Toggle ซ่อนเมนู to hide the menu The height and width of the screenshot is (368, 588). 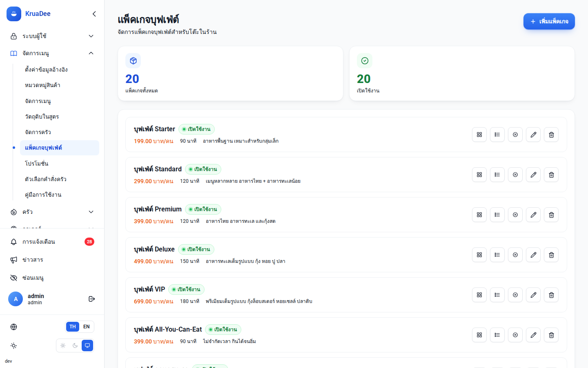click(x=52, y=278)
